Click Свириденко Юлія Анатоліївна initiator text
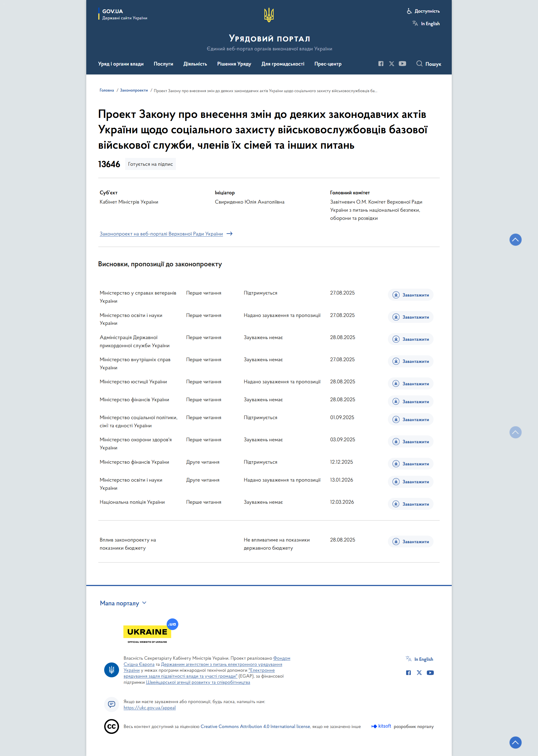 (x=250, y=202)
